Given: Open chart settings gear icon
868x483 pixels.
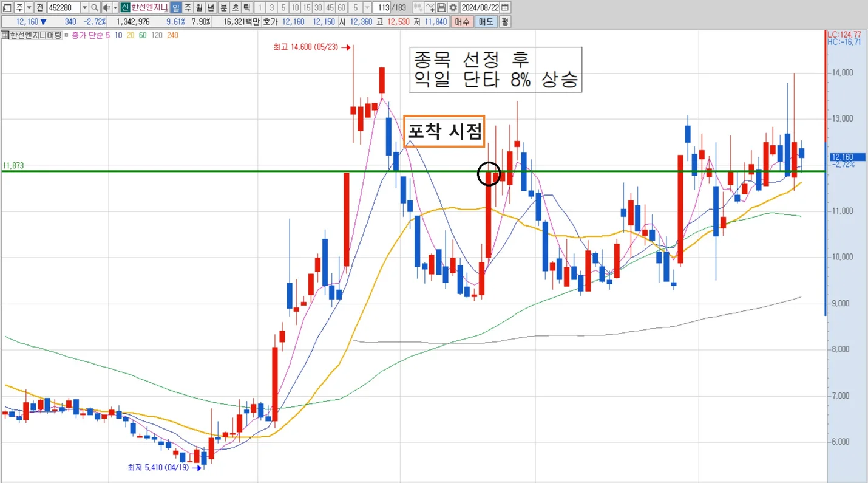Looking at the screenshot, I should tap(453, 8).
